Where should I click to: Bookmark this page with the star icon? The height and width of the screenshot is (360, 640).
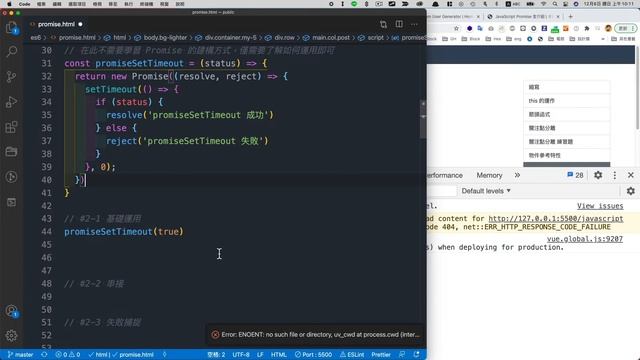tap(456, 28)
